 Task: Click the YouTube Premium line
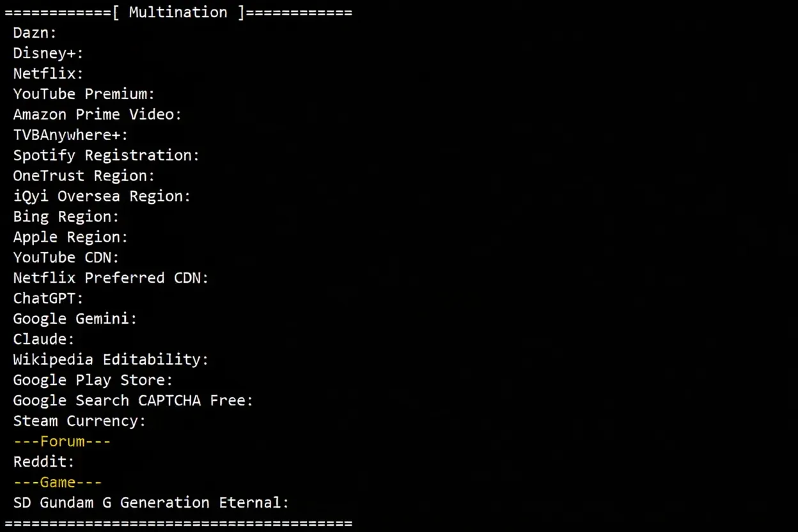[84, 94]
